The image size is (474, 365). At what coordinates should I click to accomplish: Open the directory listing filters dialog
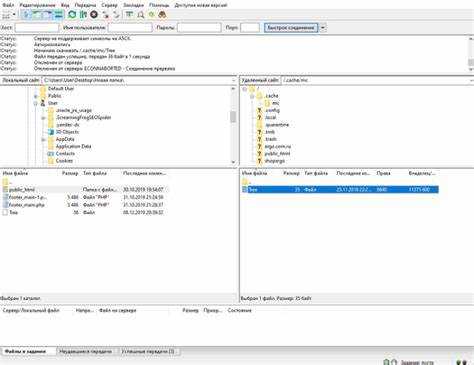129,15
